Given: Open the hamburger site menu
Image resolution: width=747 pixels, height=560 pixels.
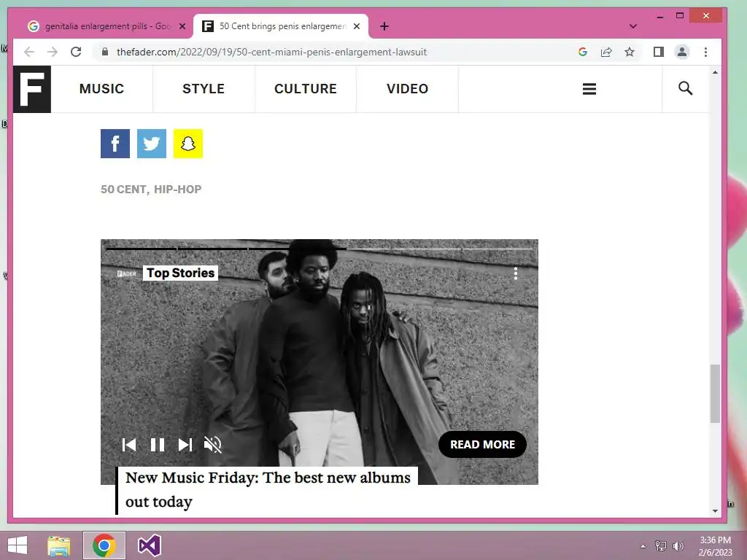Looking at the screenshot, I should coord(589,89).
